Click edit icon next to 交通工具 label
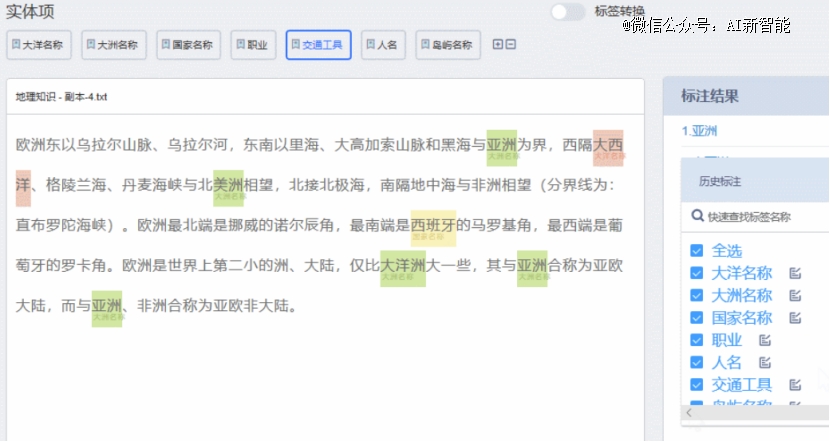 click(795, 385)
